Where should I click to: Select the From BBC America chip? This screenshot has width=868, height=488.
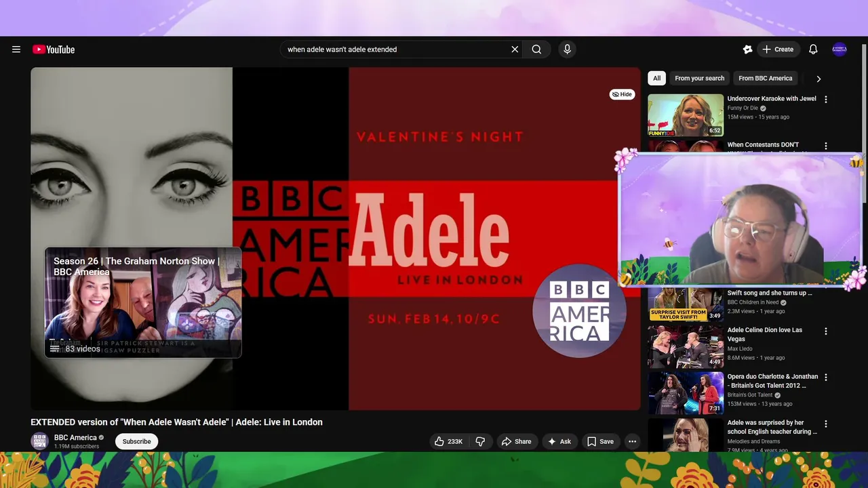pos(766,78)
